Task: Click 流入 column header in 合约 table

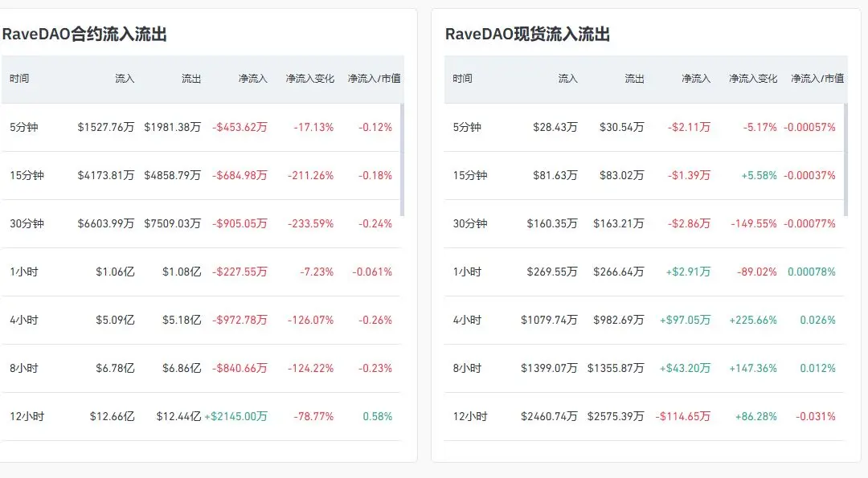Action: click(125, 79)
